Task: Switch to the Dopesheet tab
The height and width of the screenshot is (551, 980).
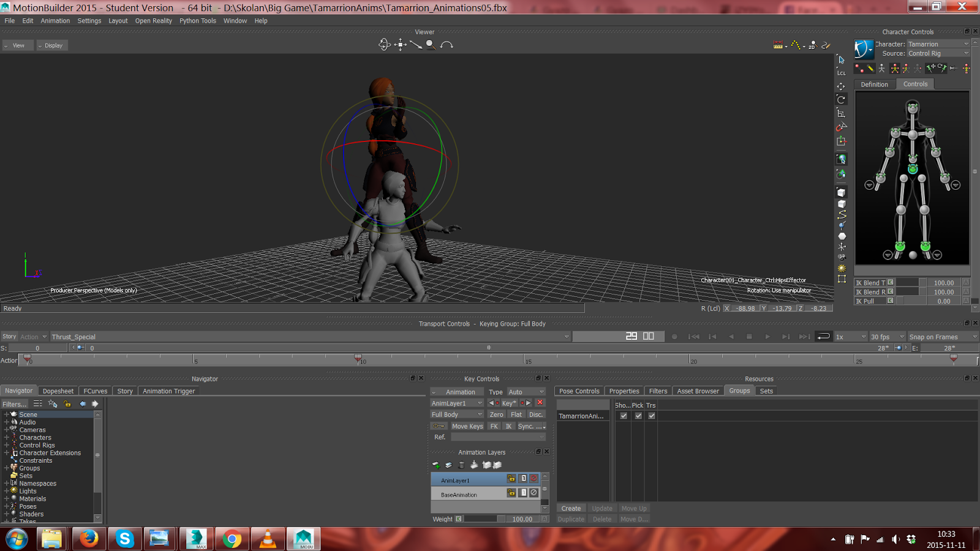Action: 58,391
